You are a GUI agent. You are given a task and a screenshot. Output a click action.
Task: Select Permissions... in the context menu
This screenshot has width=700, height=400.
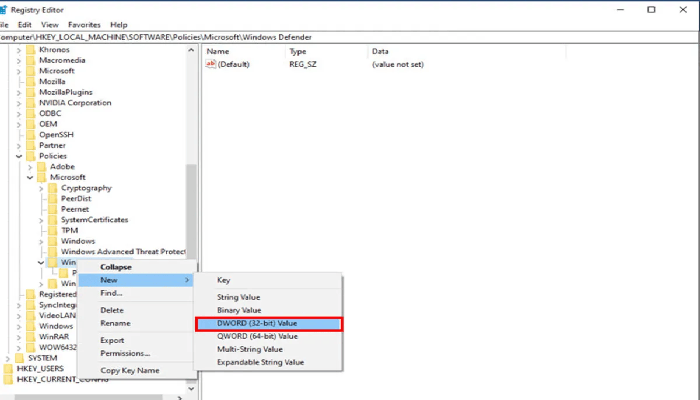126,353
